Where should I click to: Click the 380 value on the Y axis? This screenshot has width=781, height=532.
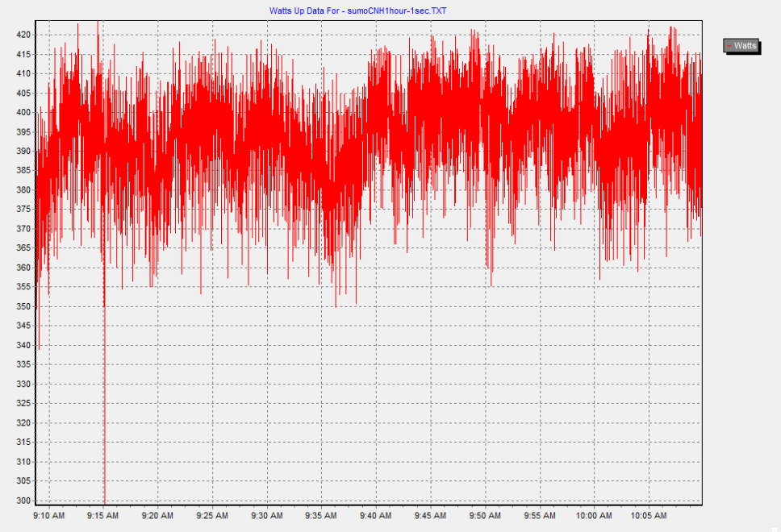(23, 190)
